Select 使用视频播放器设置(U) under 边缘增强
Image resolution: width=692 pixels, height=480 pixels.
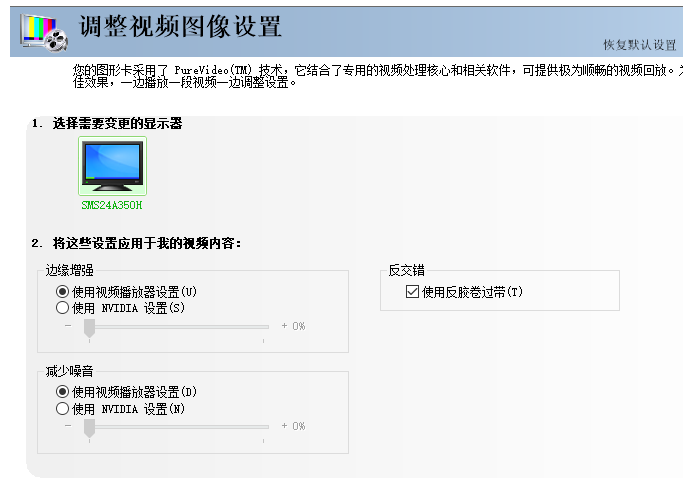pos(63,292)
